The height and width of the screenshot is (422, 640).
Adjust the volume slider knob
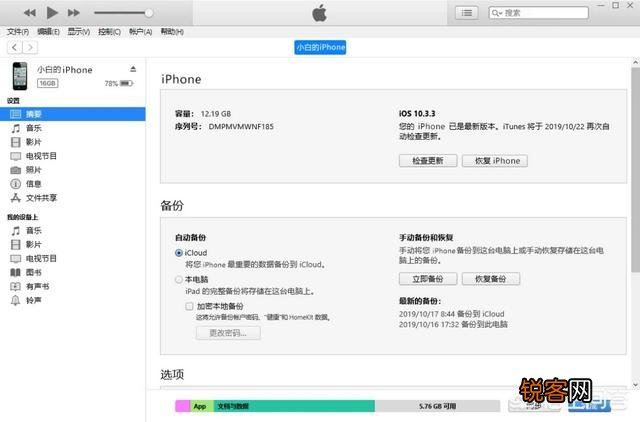[x=149, y=13]
